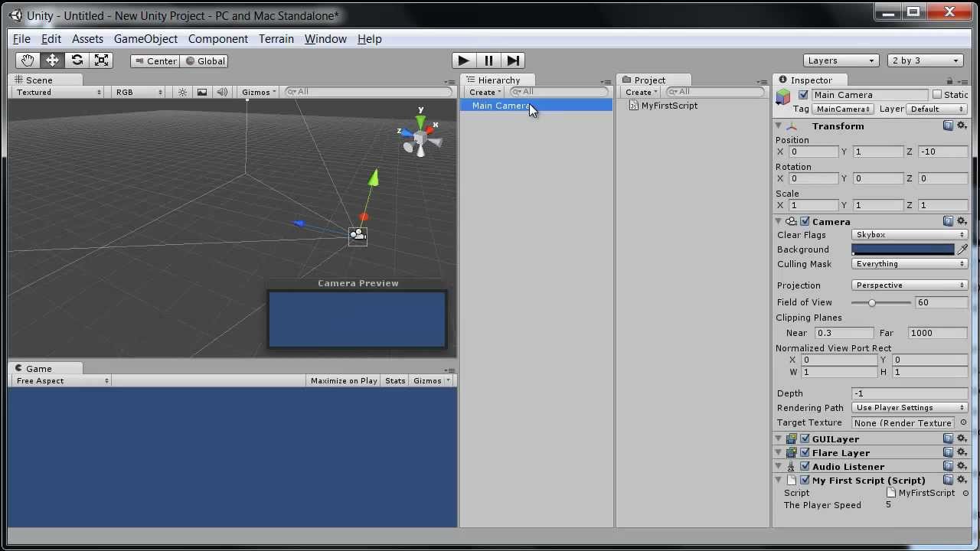Screen dimensions: 980x551
Task: Open Transform component help icon
Action: [x=948, y=126]
